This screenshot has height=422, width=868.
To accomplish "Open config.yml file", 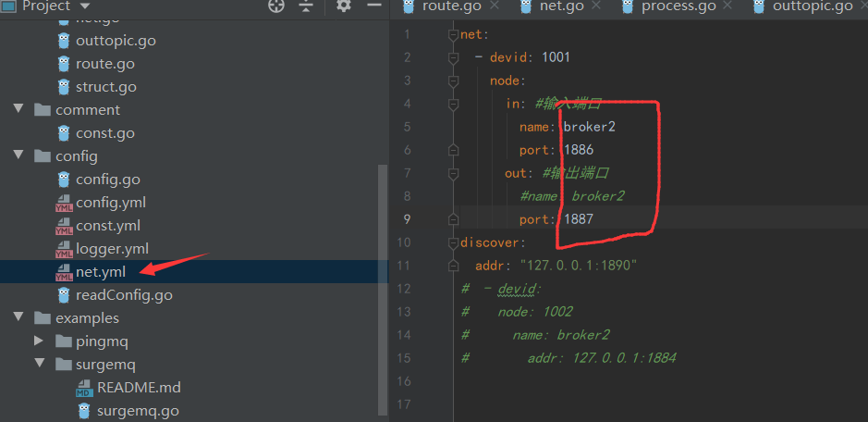I will click(111, 203).
